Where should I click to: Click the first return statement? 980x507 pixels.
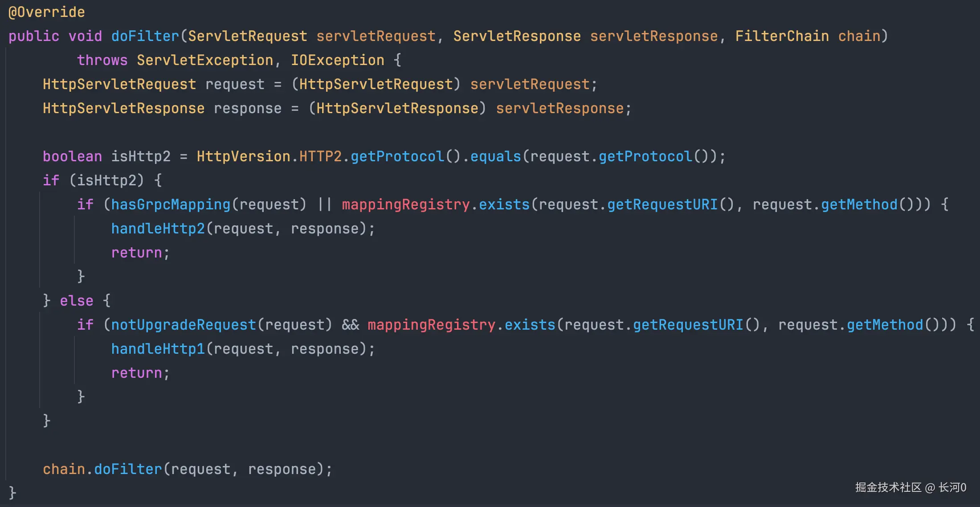click(136, 253)
